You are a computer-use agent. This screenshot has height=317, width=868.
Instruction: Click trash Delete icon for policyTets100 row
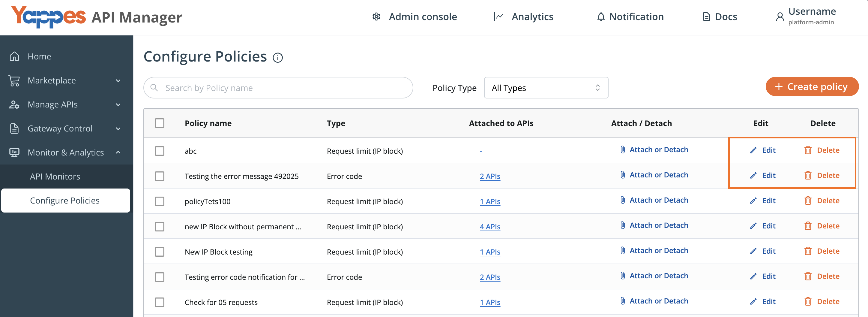point(808,201)
